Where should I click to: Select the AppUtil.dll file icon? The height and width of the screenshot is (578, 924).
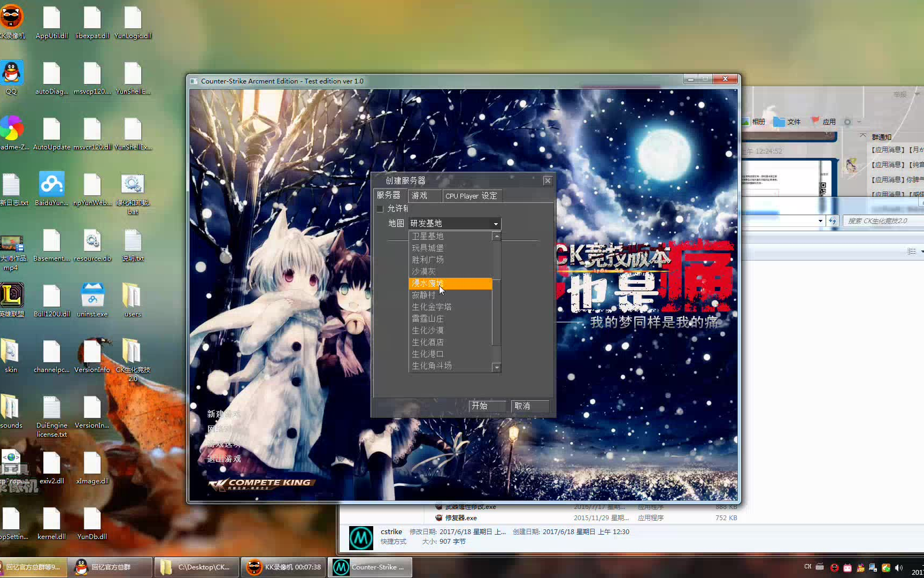(52, 22)
